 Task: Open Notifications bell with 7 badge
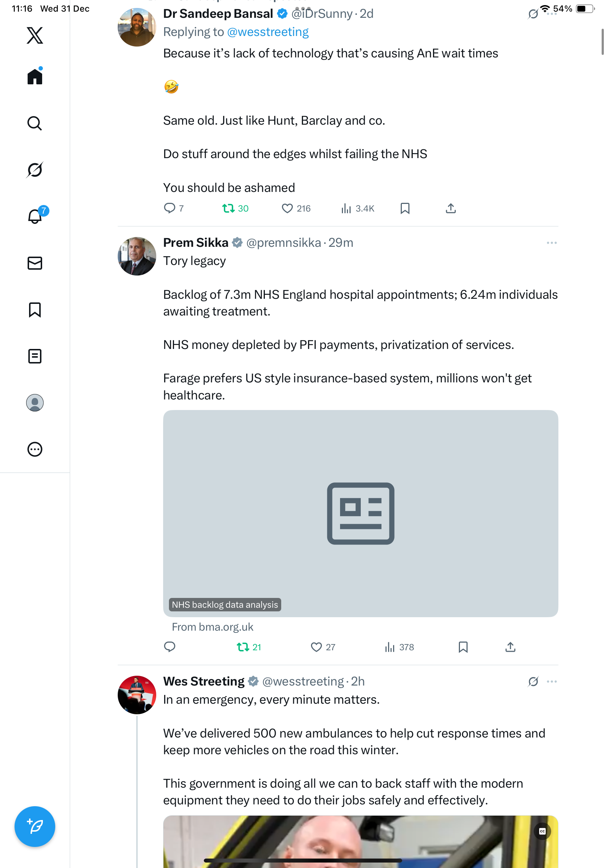pyautogui.click(x=35, y=216)
